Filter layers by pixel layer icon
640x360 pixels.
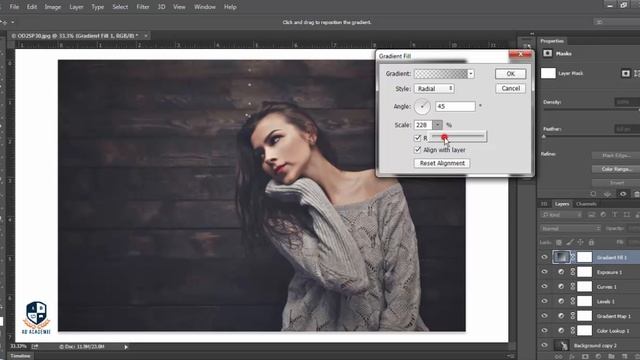591,215
